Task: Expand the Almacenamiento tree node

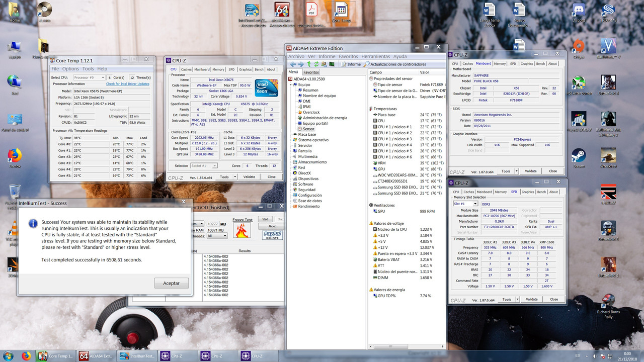Action: click(291, 162)
